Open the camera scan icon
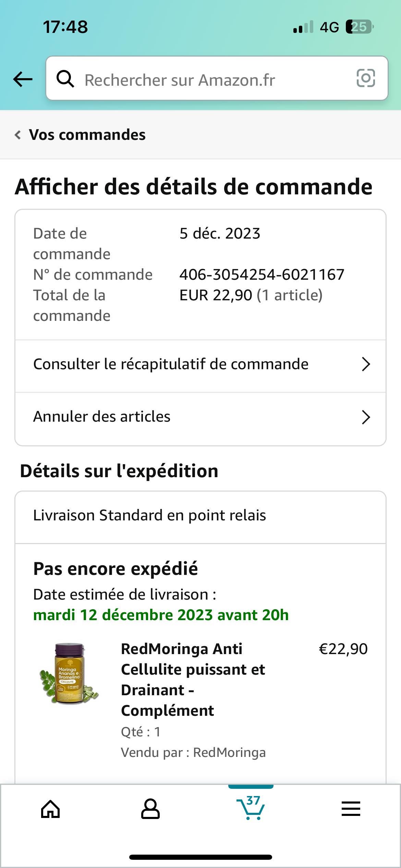Screen dimensions: 401x868 coord(366,79)
